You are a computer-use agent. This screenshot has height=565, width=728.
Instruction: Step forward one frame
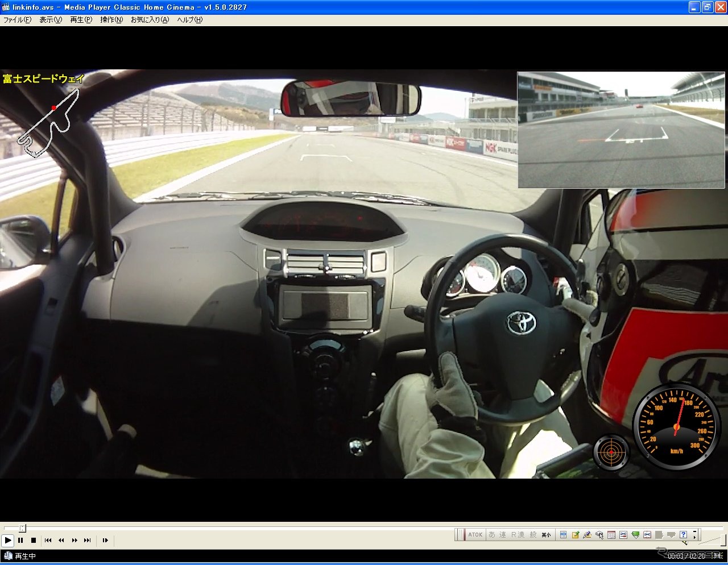[105, 541]
